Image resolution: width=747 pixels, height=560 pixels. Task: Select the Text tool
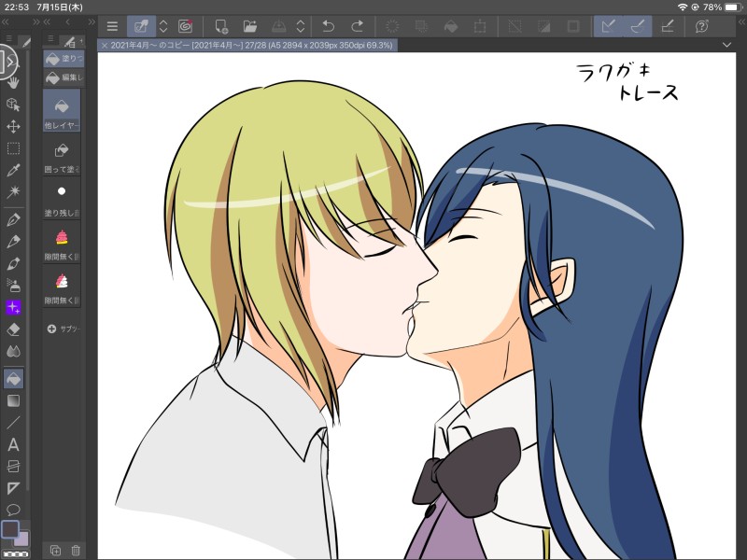click(13, 445)
